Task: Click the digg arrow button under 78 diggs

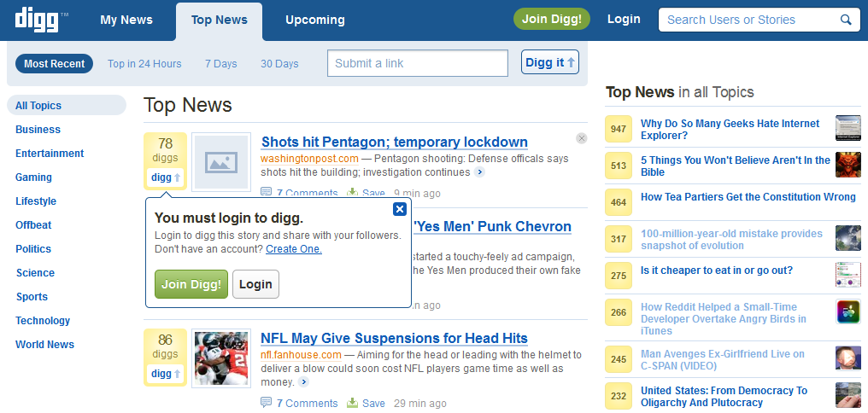Action: 166,177
